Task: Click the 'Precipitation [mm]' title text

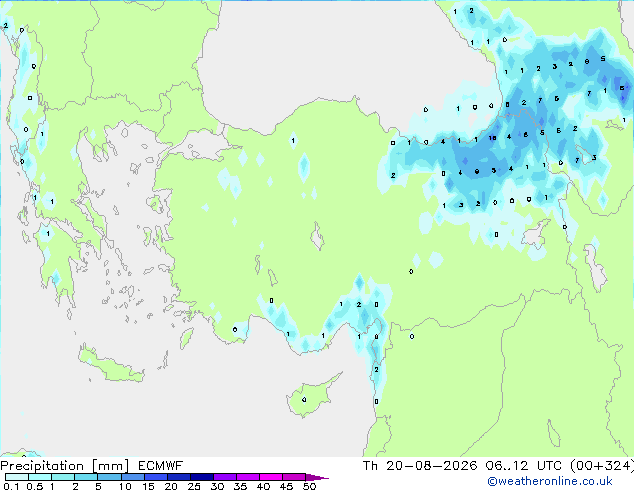Action: pos(65,466)
